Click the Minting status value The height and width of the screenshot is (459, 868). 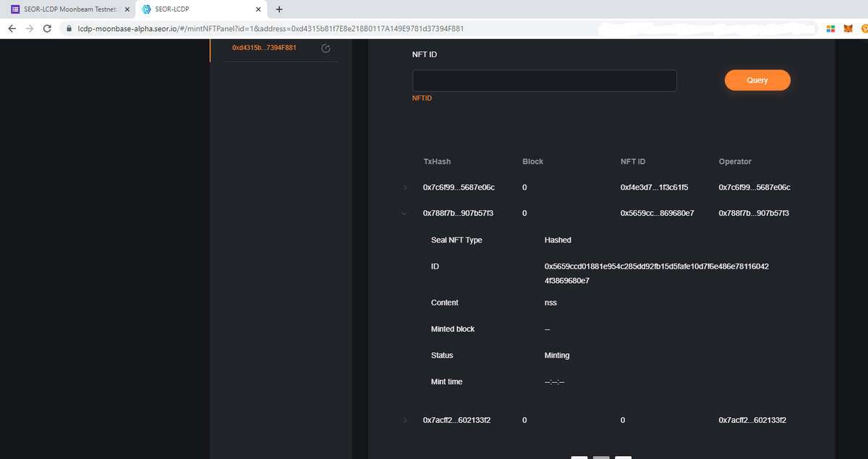[557, 355]
